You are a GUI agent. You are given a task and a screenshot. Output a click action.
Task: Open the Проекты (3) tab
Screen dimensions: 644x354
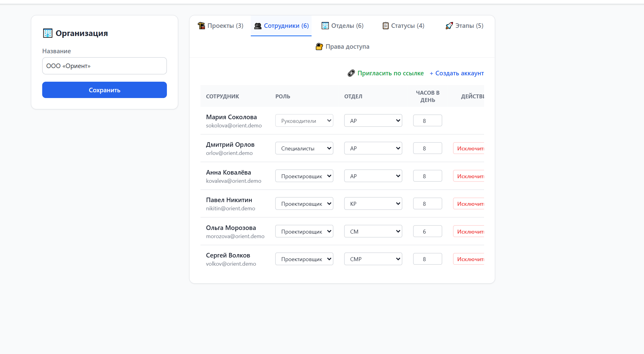click(x=220, y=26)
